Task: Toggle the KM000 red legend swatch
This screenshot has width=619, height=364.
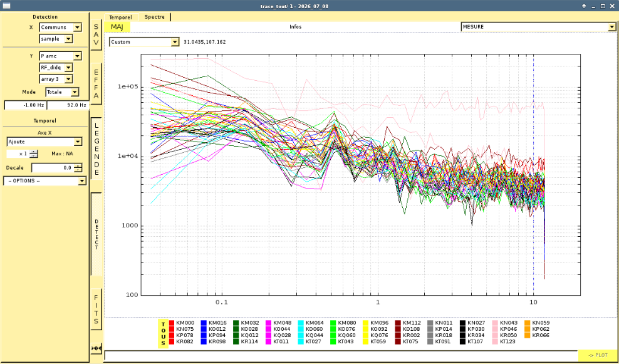Action: [172, 323]
